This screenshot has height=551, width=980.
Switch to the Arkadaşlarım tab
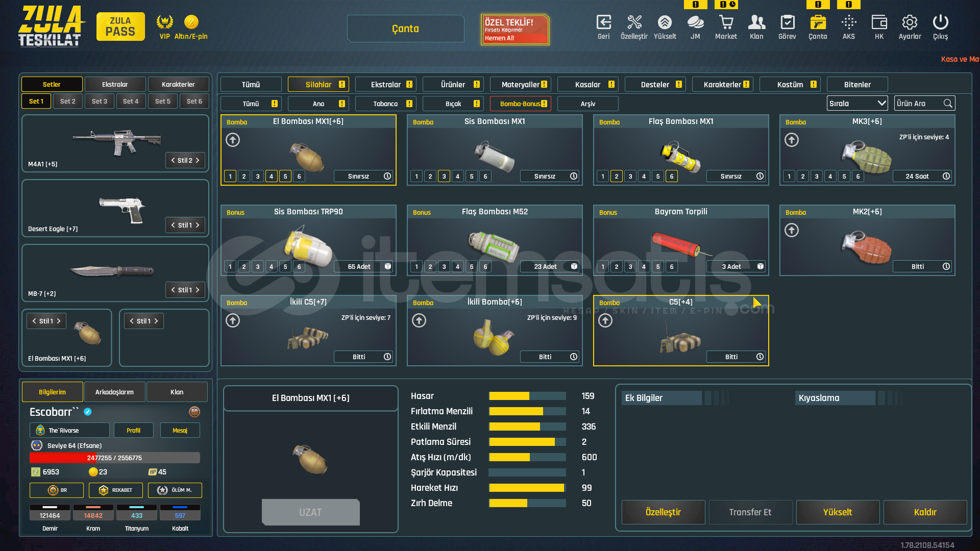tap(115, 392)
